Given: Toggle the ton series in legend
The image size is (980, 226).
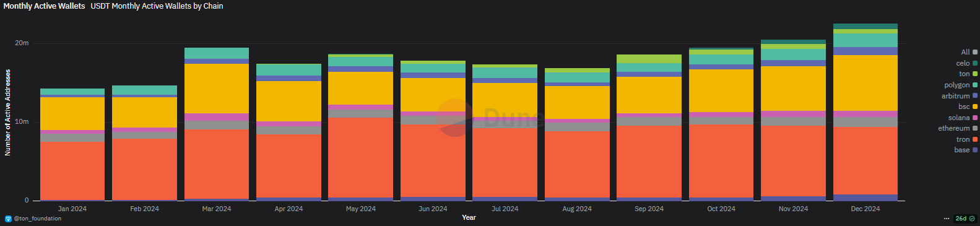Looking at the screenshot, I should coord(968,74).
